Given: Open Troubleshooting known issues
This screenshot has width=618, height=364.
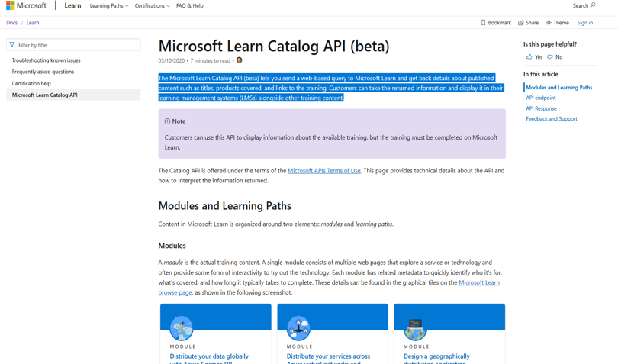Looking at the screenshot, I should point(46,60).
